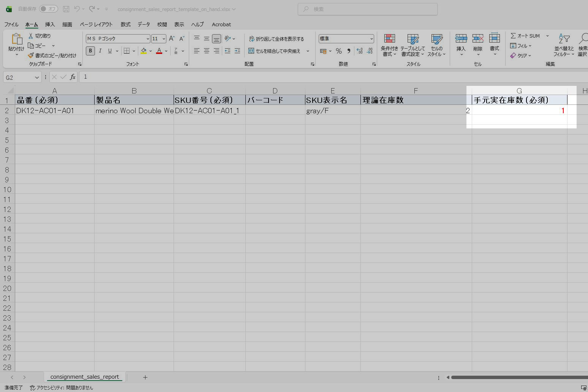Click the insert function fx icon
588x392 pixels.
point(73,77)
